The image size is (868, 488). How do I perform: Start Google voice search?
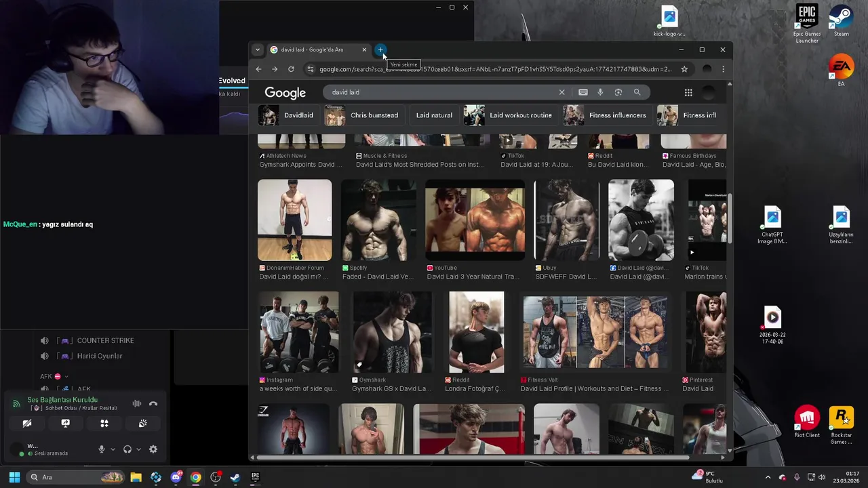(x=600, y=92)
